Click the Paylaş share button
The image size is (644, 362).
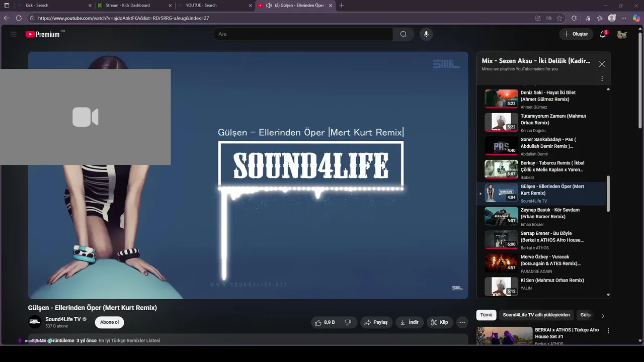coord(376,322)
